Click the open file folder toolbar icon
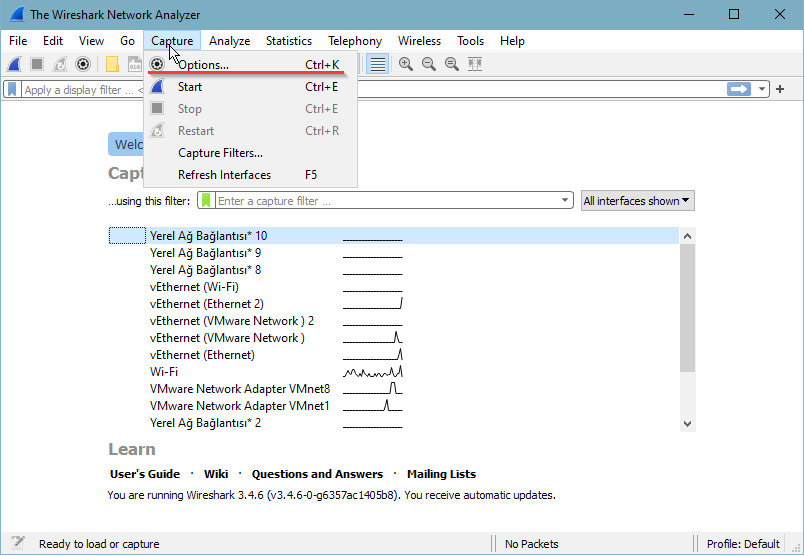The width and height of the screenshot is (804, 556). [112, 64]
